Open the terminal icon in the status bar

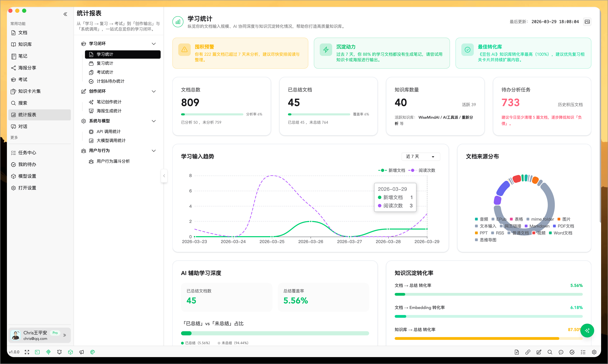click(37, 352)
